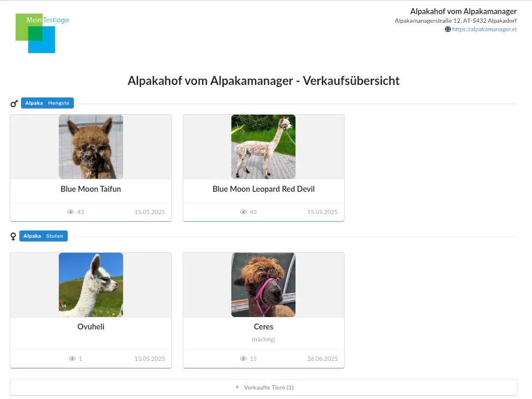Open the alpakamanager.at website link
Screen dimensions: 532x399
click(484, 29)
